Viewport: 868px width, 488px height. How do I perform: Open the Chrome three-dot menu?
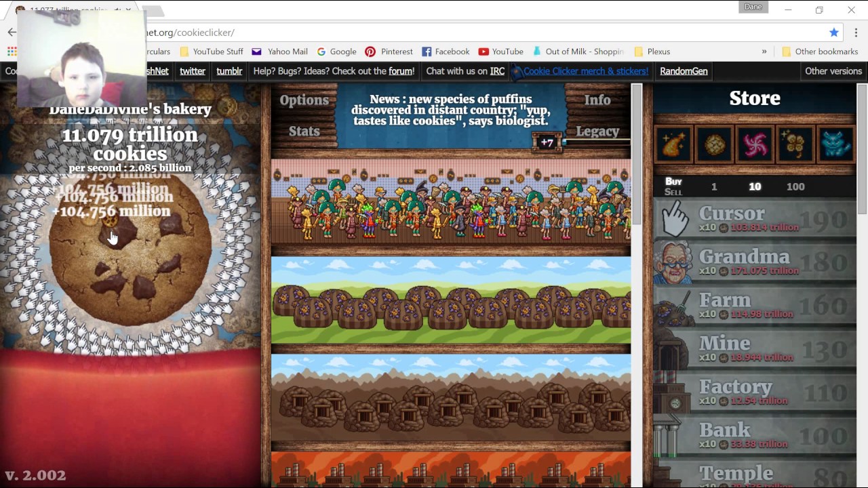pos(856,33)
